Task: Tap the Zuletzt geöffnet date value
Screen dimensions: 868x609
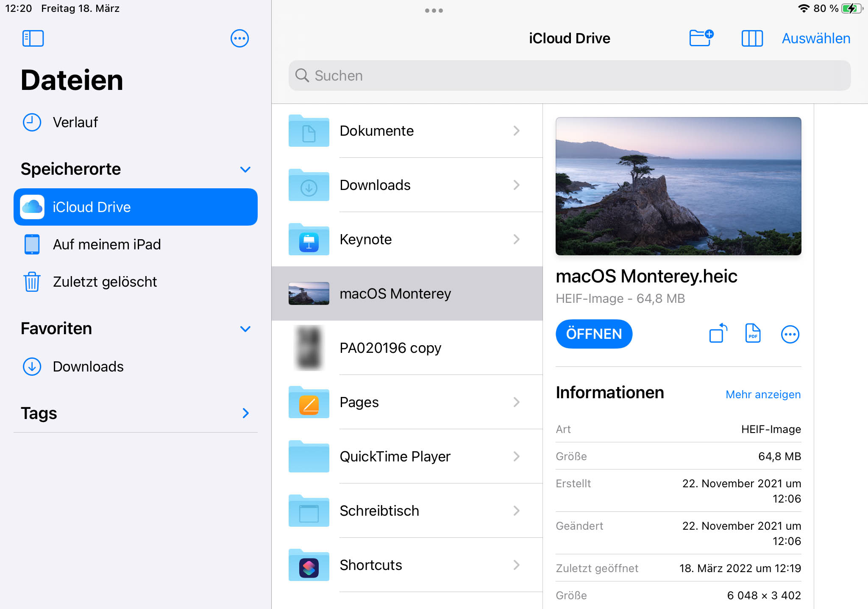Action: [x=740, y=568]
